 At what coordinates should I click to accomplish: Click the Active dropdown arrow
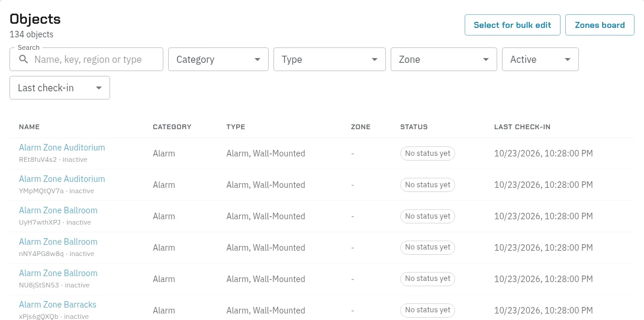point(568,59)
